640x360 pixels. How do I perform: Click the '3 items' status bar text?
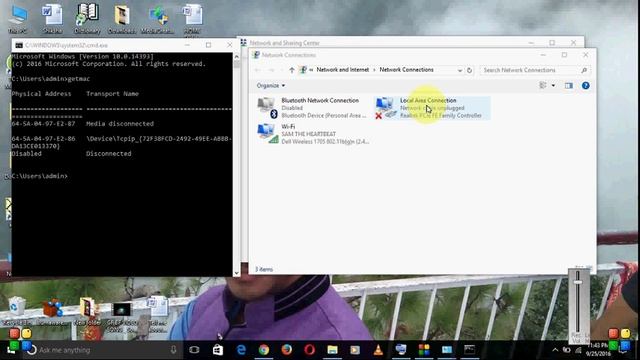pyautogui.click(x=264, y=269)
